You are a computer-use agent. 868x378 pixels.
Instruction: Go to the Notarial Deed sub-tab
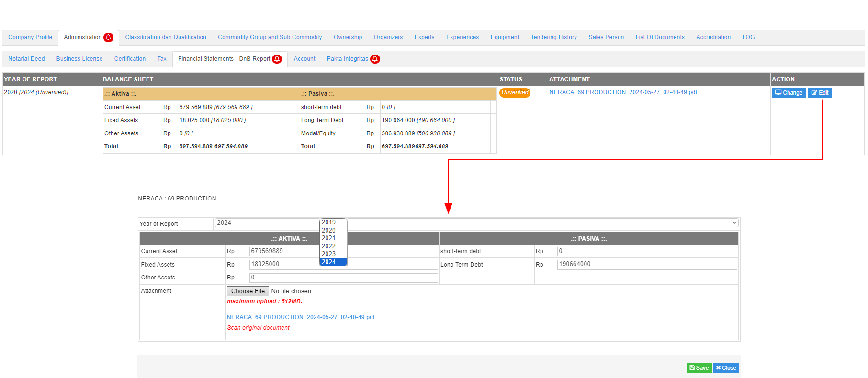point(26,59)
